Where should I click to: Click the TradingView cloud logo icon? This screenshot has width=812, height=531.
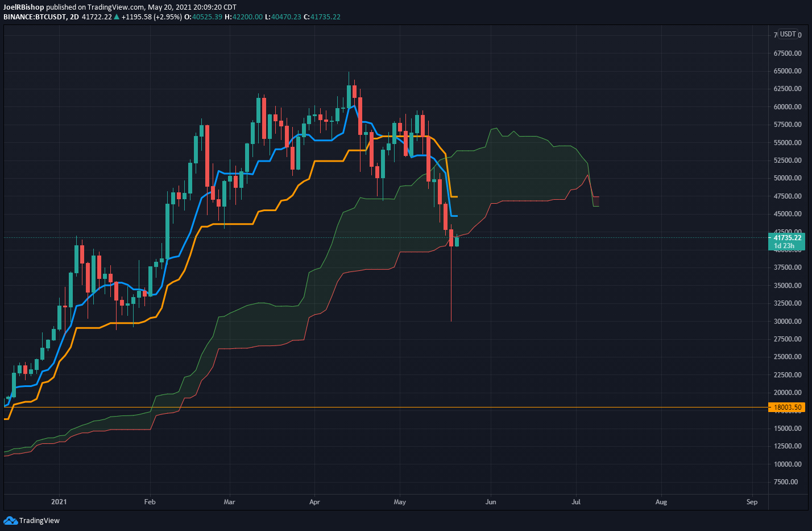point(10,520)
